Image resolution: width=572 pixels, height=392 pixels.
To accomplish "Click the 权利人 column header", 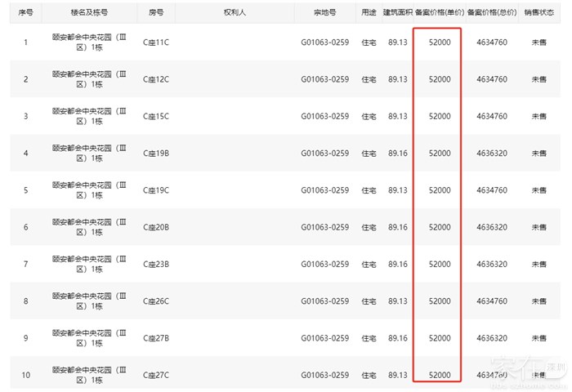I will [x=235, y=13].
